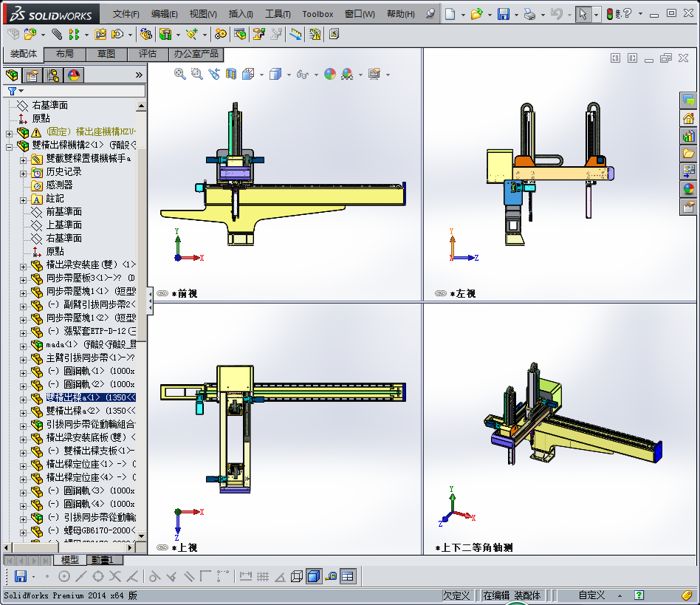Open Reference Geometry tool
The image size is (700, 605).
(x=192, y=34)
